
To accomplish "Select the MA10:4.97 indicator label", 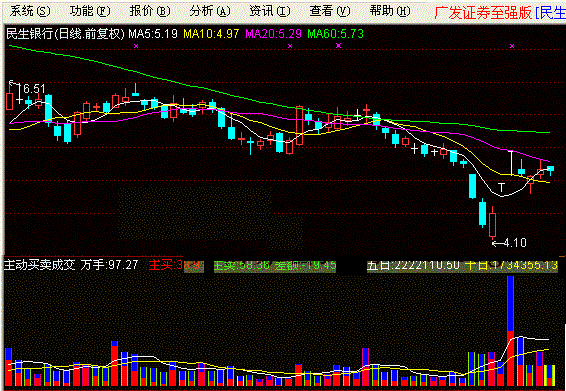I will coord(211,34).
